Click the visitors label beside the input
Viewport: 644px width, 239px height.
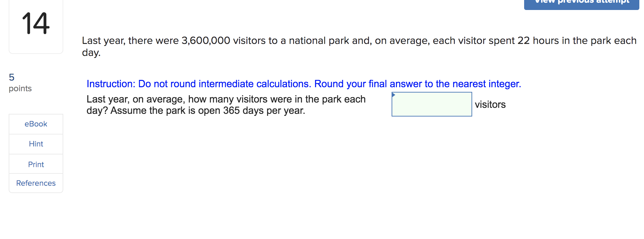pos(490,105)
